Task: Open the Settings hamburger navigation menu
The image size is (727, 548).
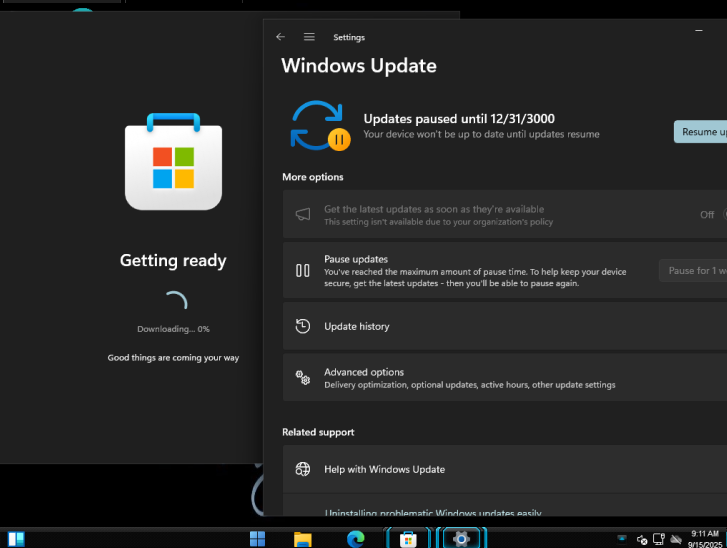Action: (x=309, y=37)
